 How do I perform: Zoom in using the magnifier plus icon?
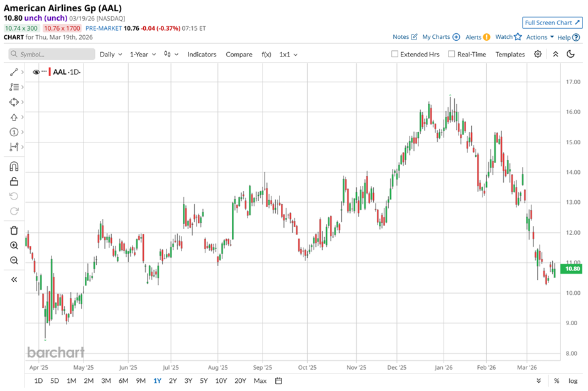point(14,245)
